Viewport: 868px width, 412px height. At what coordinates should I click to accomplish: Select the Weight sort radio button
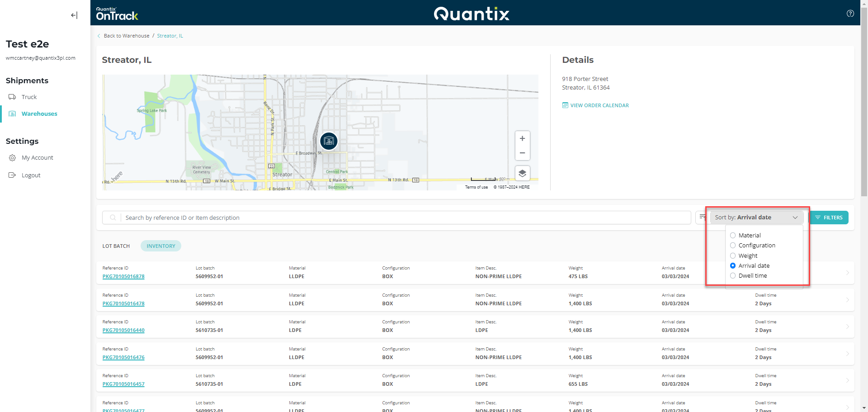click(733, 256)
